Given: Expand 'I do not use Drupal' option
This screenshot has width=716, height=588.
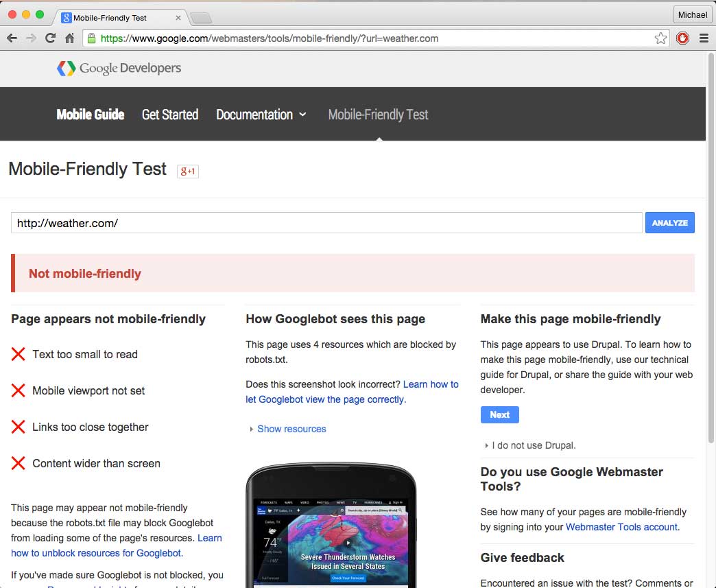Looking at the screenshot, I should 530,445.
